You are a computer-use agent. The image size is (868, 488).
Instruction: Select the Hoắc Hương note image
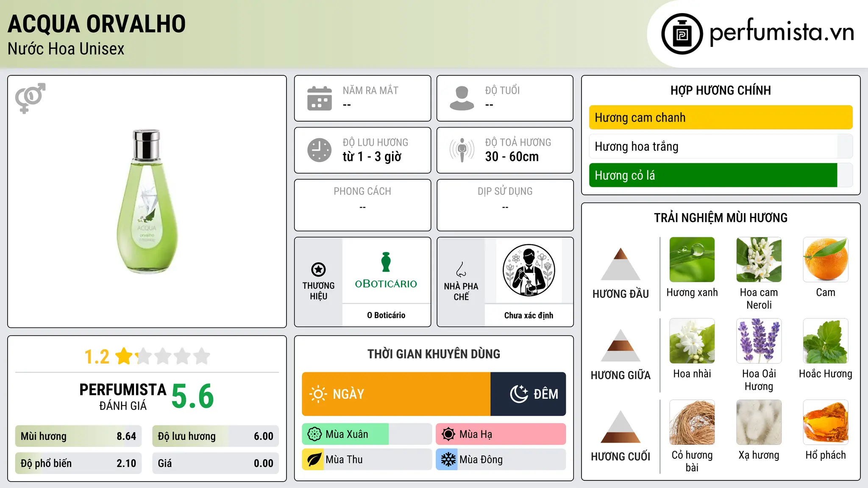coord(826,341)
